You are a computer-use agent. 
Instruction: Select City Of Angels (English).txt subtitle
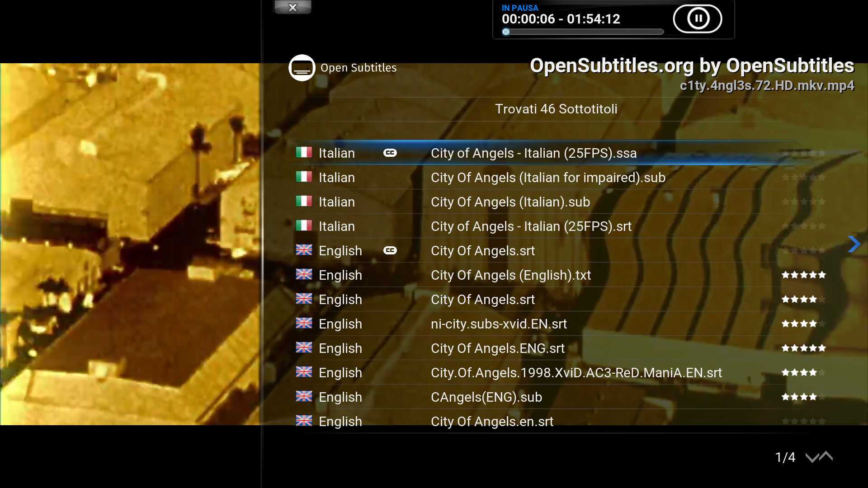pyautogui.click(x=561, y=275)
